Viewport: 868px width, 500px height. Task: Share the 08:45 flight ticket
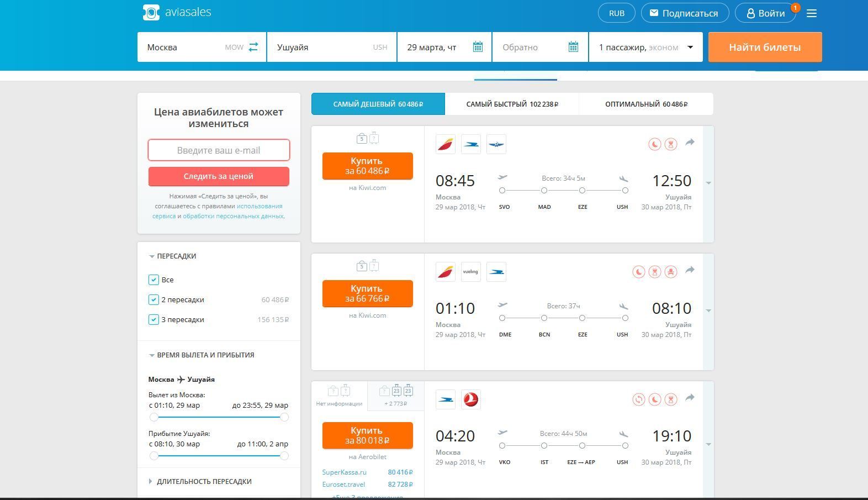click(x=690, y=143)
